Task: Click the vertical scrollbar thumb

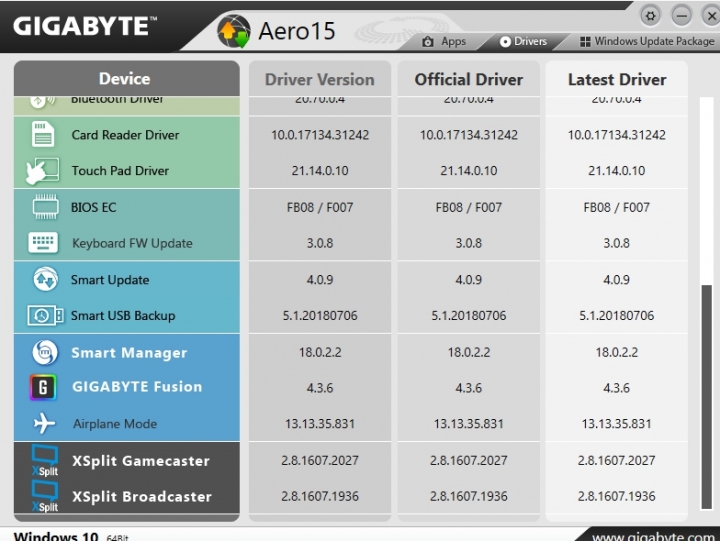Action: (x=706, y=396)
